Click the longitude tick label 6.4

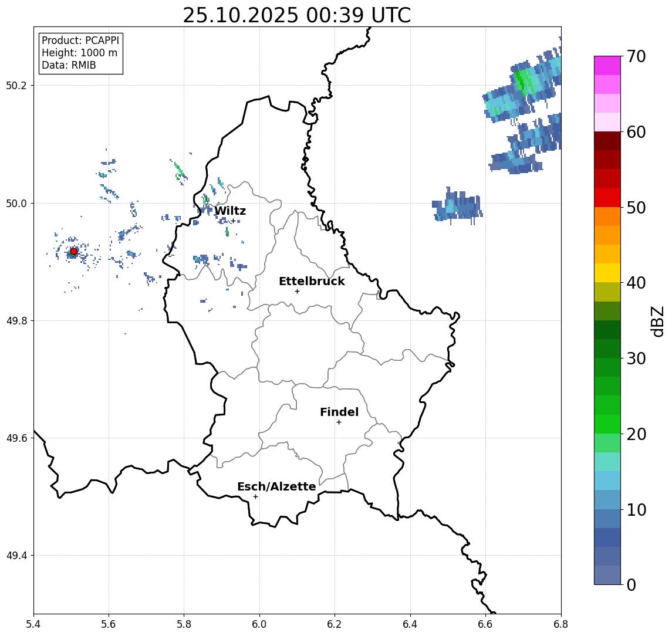pos(410,624)
